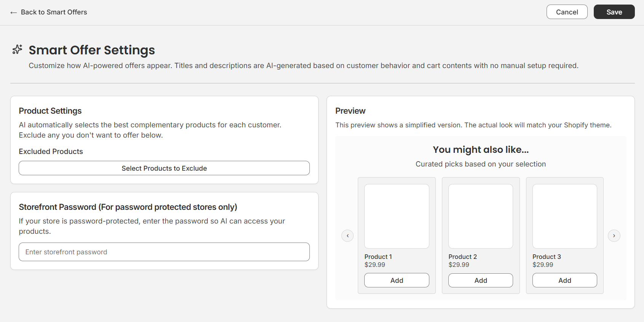Click the $29.99 price under Product 2
Screen dimensions: 644x322
[x=459, y=265]
